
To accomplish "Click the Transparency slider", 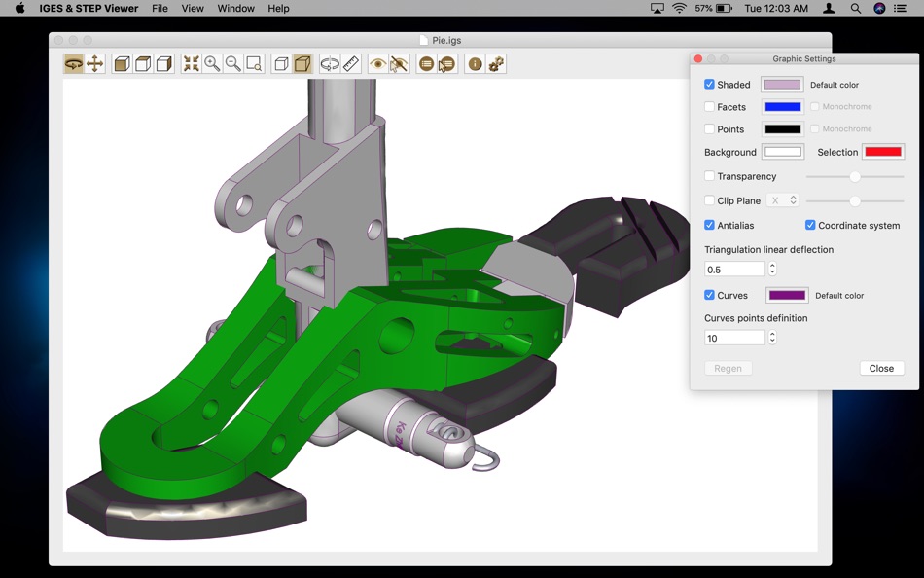I will click(855, 176).
